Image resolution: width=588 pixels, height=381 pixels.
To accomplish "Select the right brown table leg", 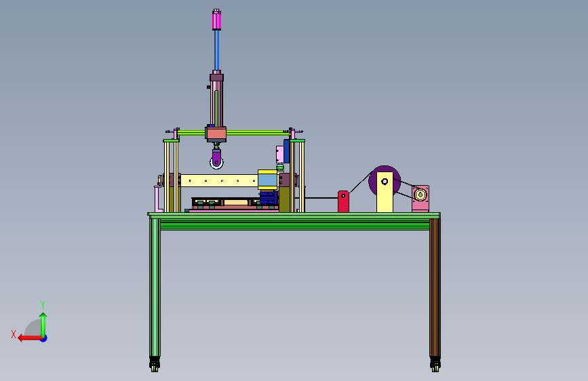I will coord(435,287).
